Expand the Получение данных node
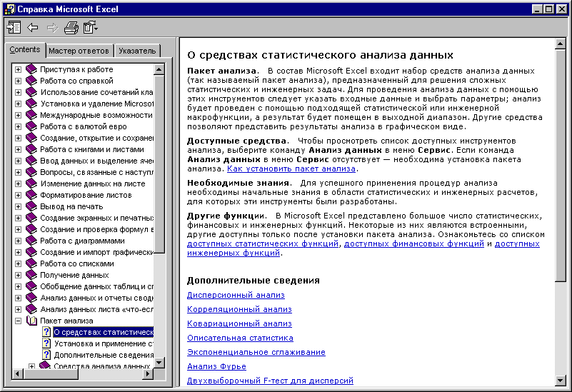Image resolution: width=572 pixels, height=392 pixels. click(18, 276)
